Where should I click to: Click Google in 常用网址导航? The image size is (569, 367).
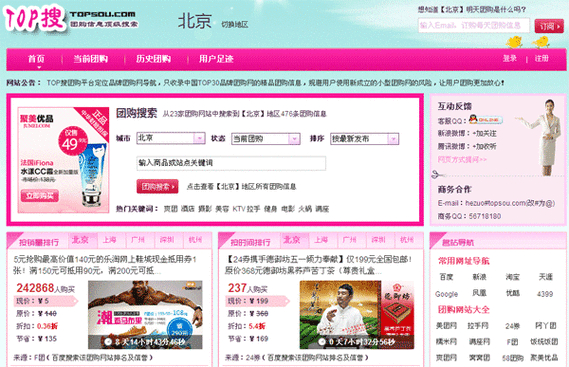point(446,294)
